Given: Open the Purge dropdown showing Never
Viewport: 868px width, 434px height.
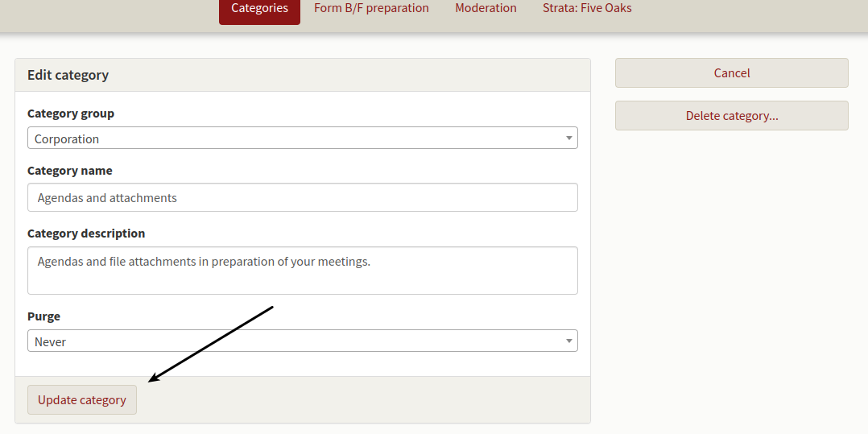Looking at the screenshot, I should [302, 341].
